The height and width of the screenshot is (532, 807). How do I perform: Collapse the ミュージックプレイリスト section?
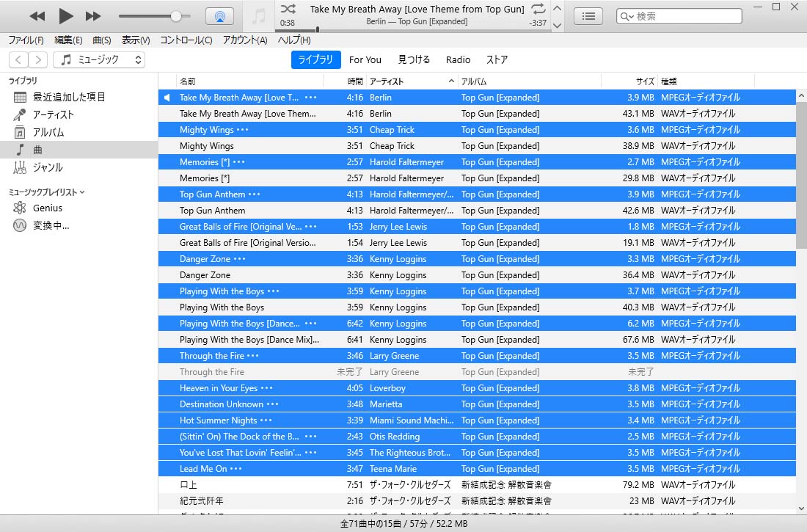[x=82, y=192]
